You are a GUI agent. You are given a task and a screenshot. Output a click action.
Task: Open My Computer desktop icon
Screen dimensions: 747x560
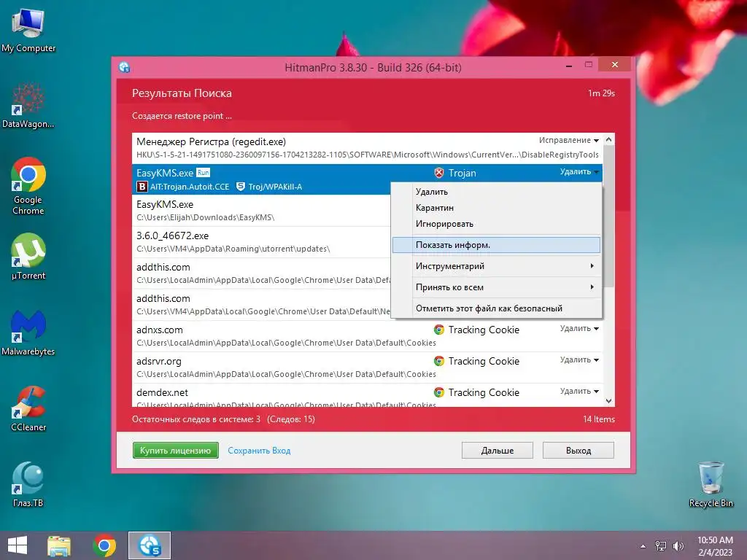[28, 30]
